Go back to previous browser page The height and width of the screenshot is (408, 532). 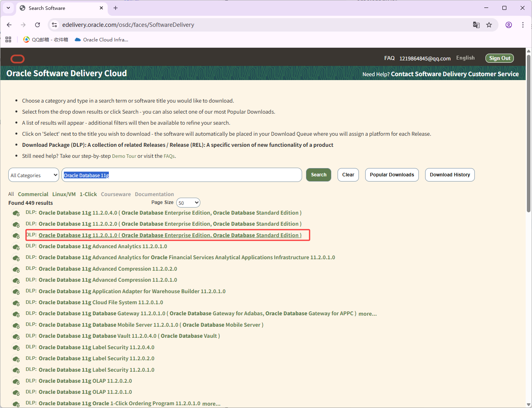pyautogui.click(x=9, y=25)
